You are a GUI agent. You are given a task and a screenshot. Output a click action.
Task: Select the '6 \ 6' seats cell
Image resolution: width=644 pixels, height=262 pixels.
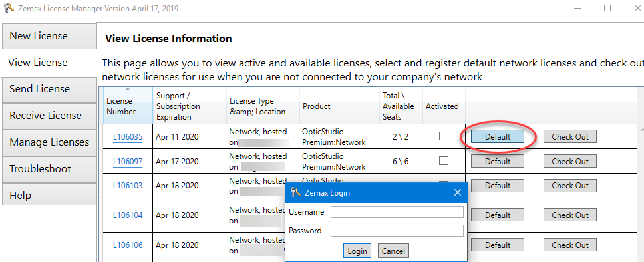click(401, 162)
